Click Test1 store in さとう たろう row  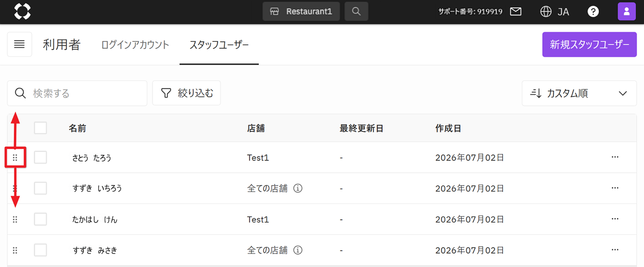[x=258, y=158]
